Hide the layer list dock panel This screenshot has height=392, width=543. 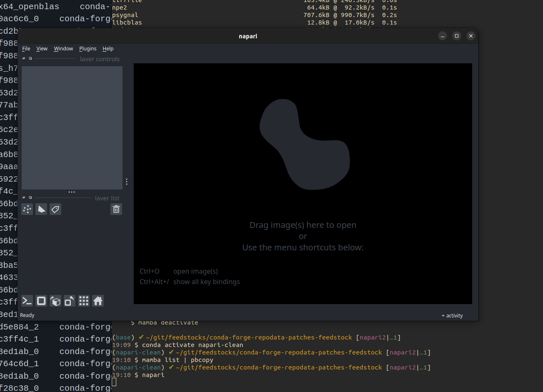[x=24, y=198]
